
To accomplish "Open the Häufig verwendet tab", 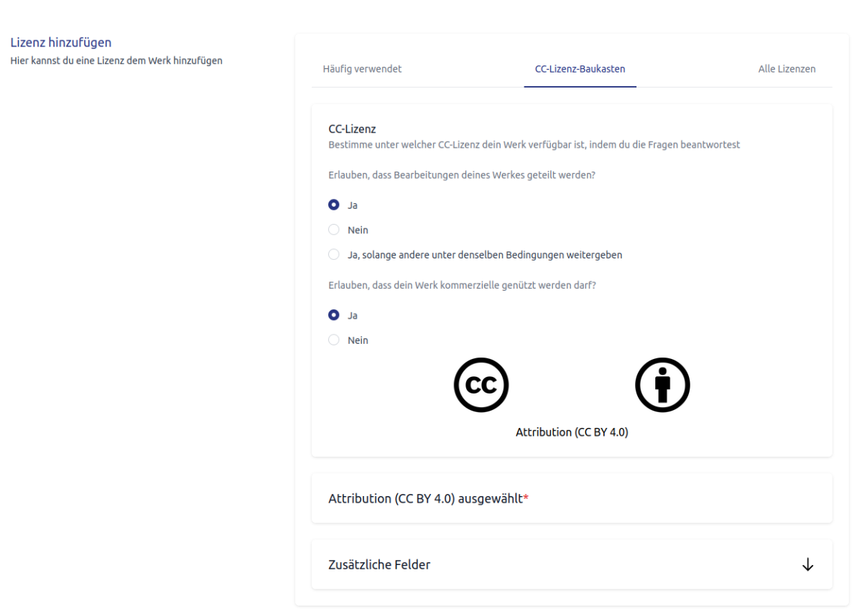I will (362, 69).
